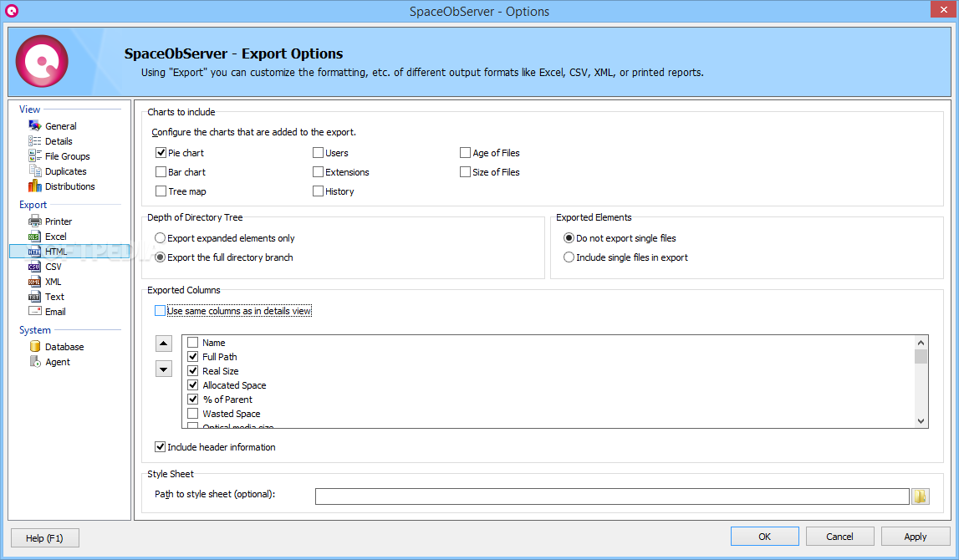The image size is (959, 560).
Task: Check the Wasted Space column
Action: pyautogui.click(x=192, y=413)
